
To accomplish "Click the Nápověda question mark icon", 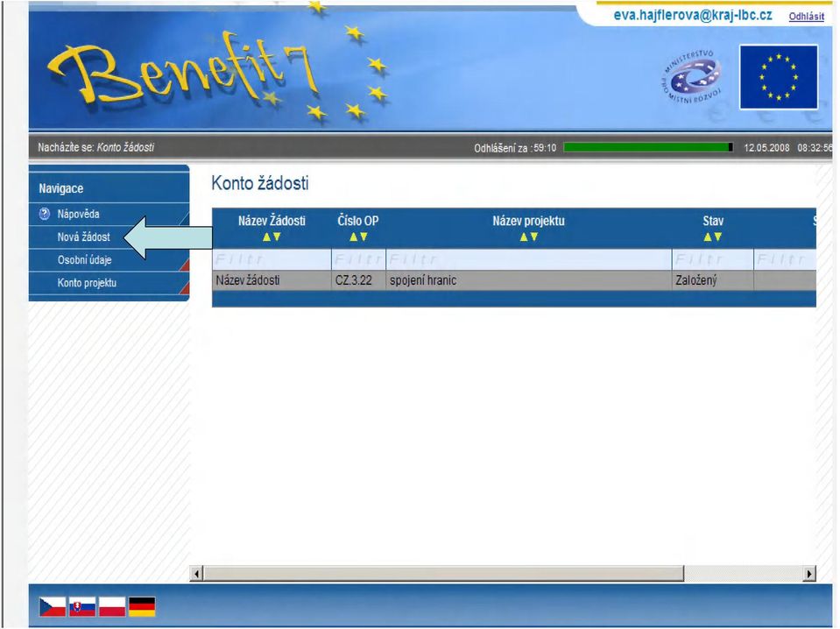I will coord(45,215).
